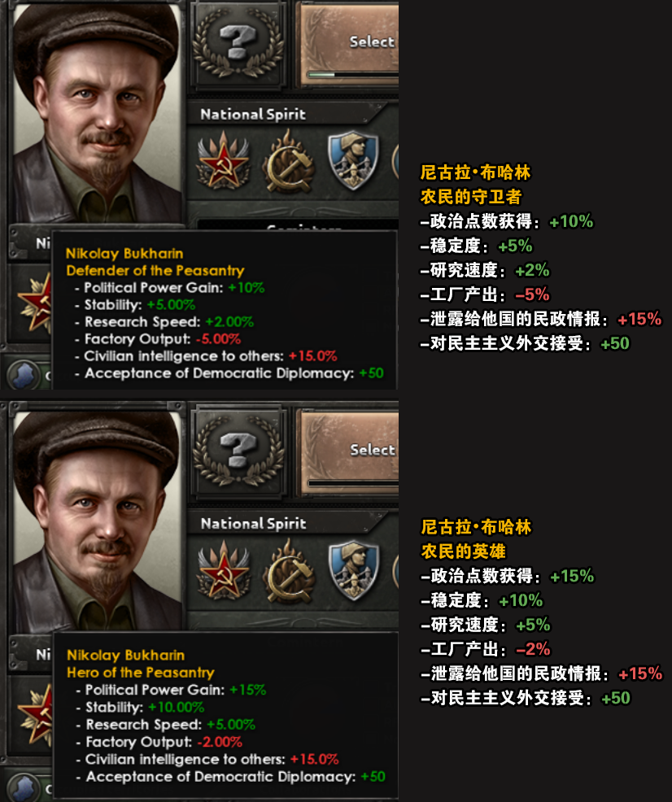Click the progress bar under bottom Select
The image size is (672, 802).
pyautogui.click(x=353, y=483)
